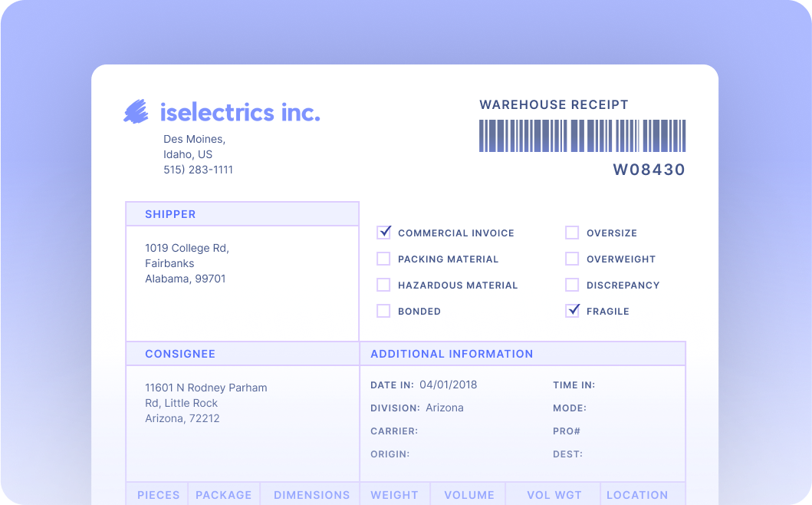Mark the Oversize checkbox
This screenshot has height=505, width=812.
pyautogui.click(x=572, y=233)
